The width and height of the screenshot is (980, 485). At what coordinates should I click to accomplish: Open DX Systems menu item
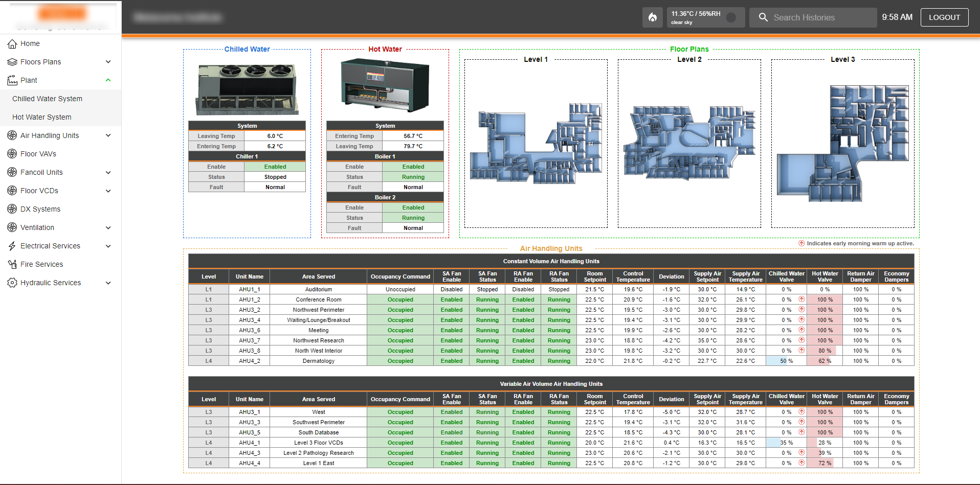click(x=60, y=209)
